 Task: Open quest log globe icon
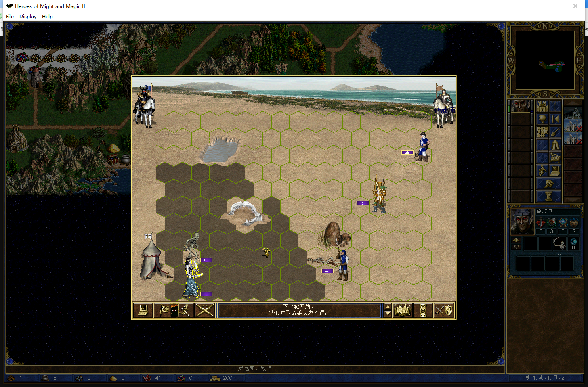542,119
